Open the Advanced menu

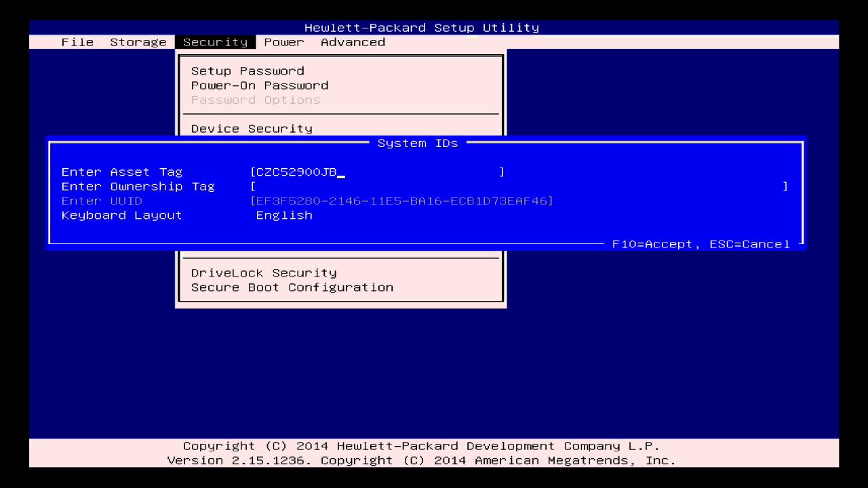click(x=353, y=42)
